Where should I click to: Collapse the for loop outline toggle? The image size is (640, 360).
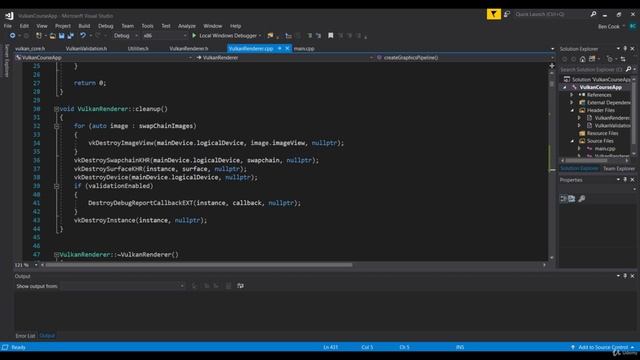[x=56, y=126]
